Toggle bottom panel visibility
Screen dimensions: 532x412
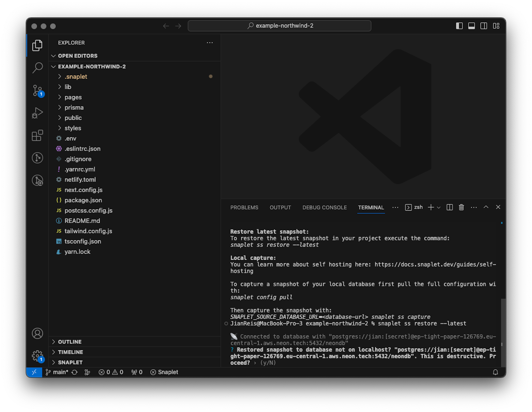point(472,26)
